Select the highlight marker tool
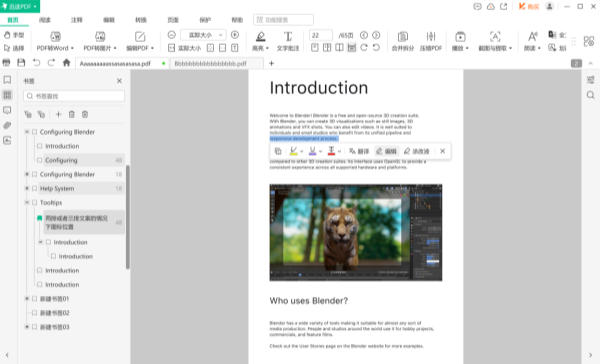This screenshot has width=600, height=364. tap(261, 41)
